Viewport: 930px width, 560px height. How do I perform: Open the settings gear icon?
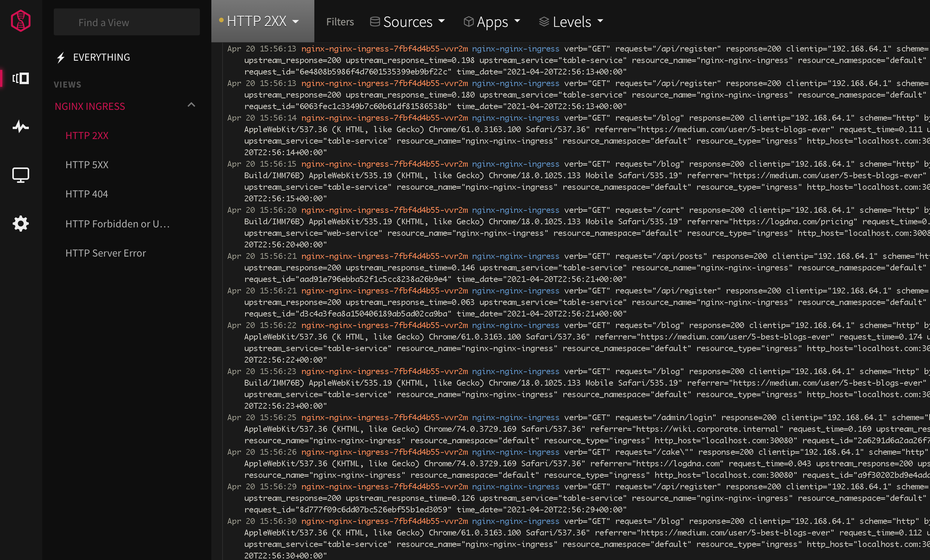click(21, 224)
